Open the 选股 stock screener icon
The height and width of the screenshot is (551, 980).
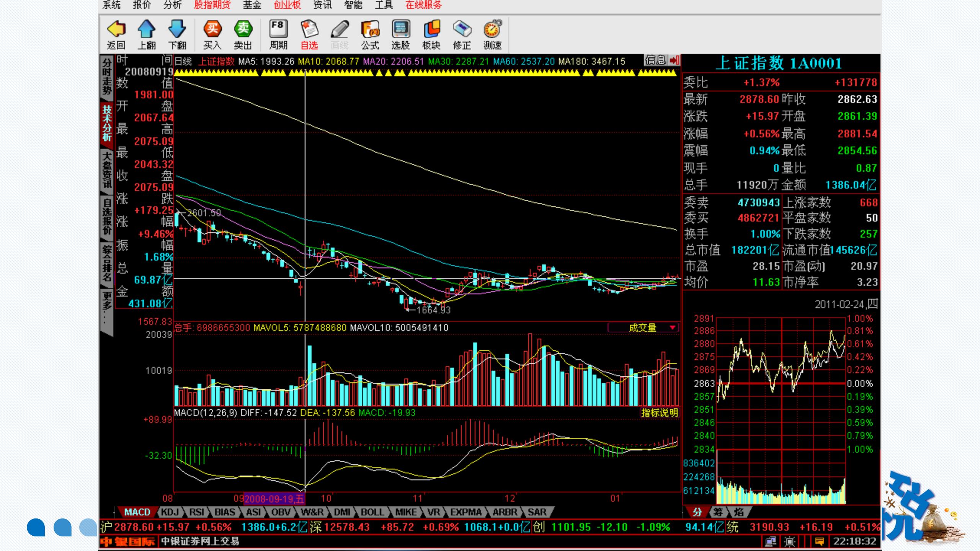(x=400, y=34)
